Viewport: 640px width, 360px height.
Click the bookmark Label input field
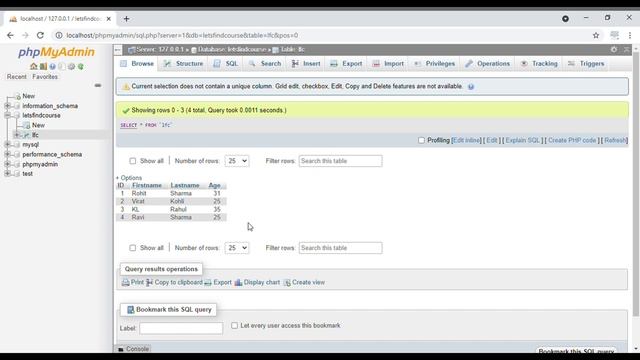click(181, 329)
